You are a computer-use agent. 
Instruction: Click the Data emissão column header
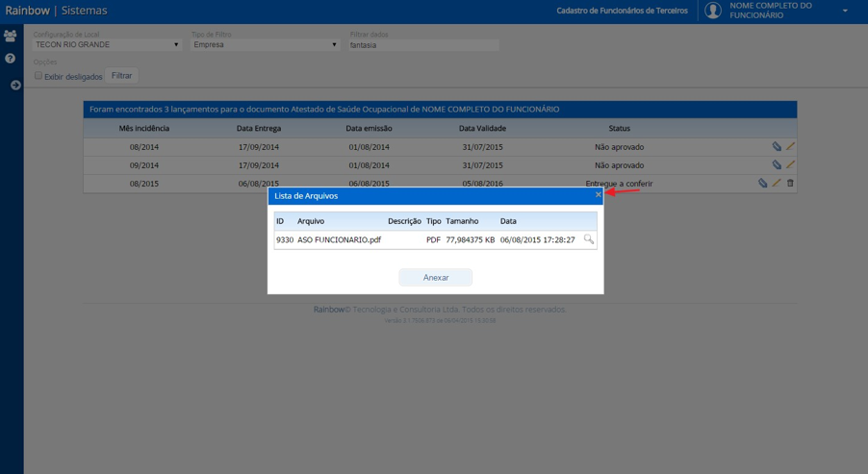coord(369,128)
